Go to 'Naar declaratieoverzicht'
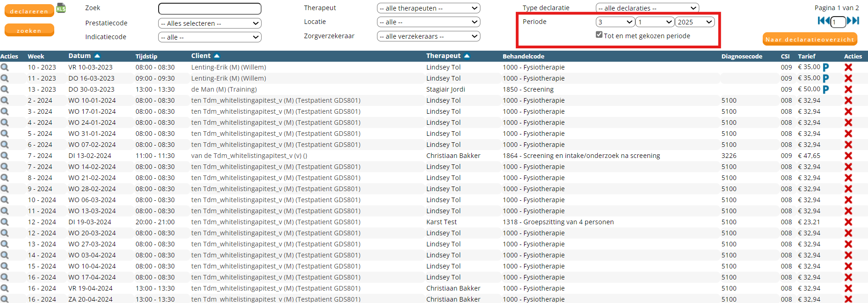868x303 pixels. point(810,39)
